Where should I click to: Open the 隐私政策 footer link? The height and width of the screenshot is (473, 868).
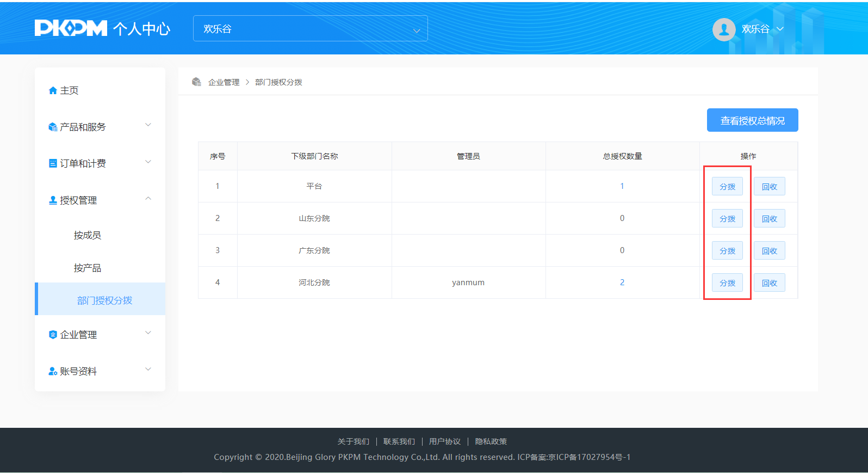491,441
